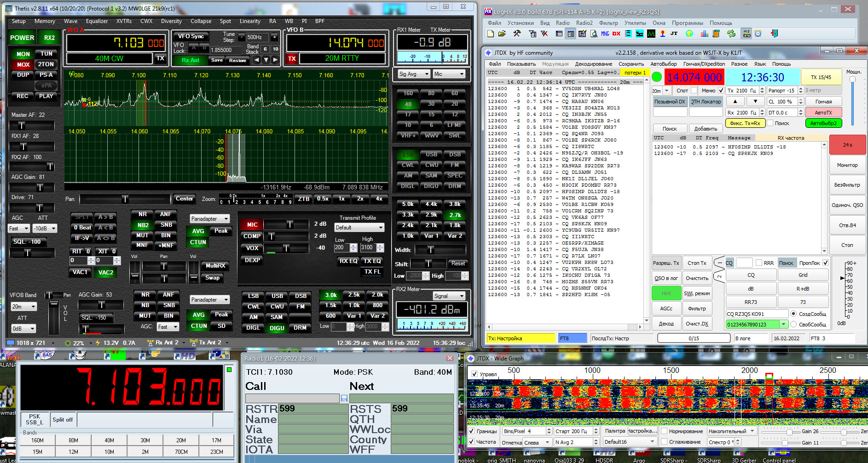
Task: Open the Декодирование menu in JTDX
Action: click(593, 64)
